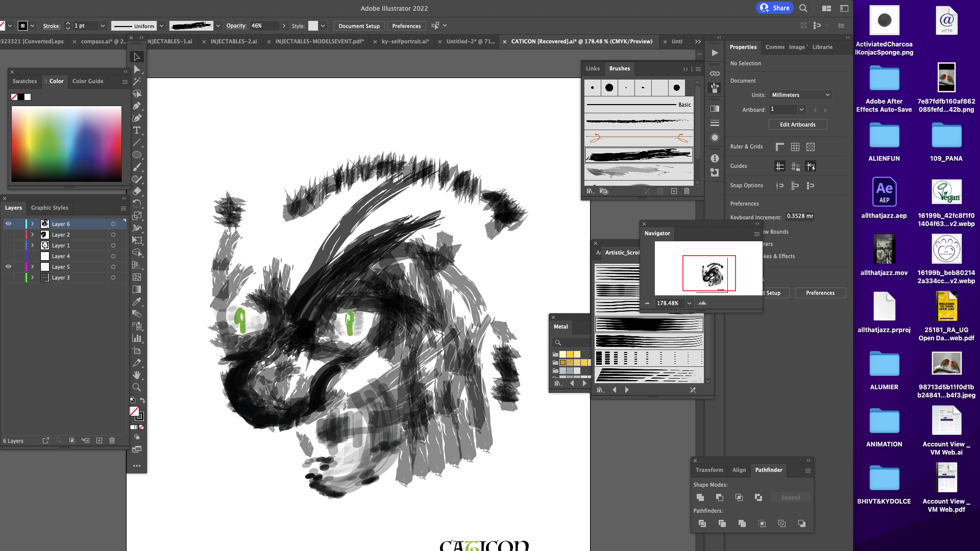Screen dimensions: 980x551
Task: Select the Ellipse tool
Action: pos(137,155)
